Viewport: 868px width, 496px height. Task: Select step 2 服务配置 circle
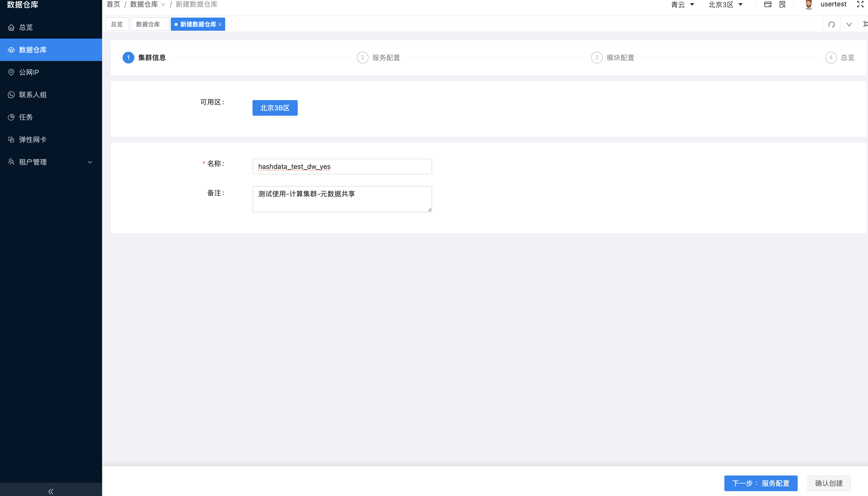[x=362, y=57]
